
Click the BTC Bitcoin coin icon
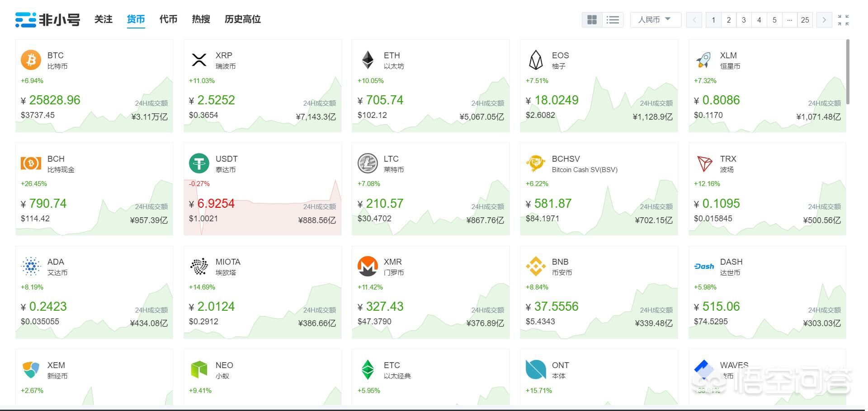coord(31,60)
